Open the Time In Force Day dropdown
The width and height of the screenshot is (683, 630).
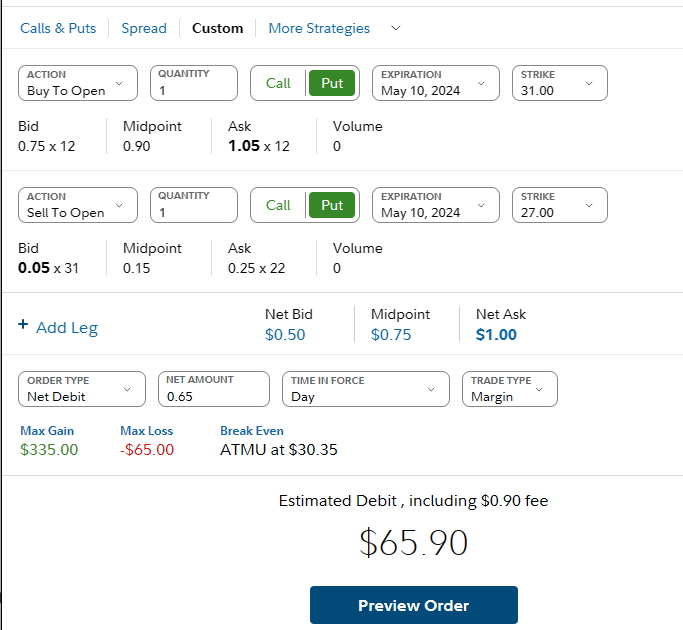click(366, 389)
